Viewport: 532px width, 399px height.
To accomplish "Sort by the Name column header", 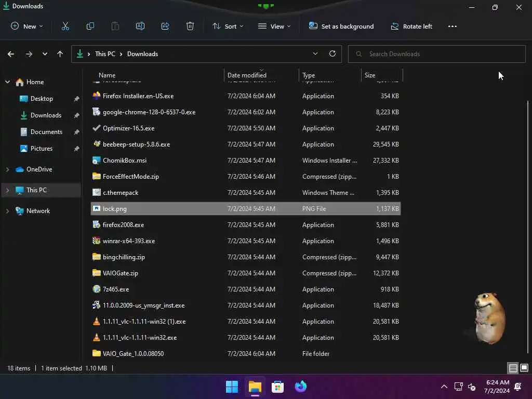I will 107,75.
